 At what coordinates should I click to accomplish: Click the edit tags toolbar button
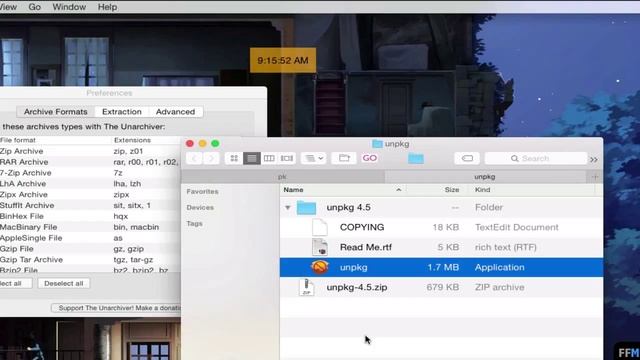(467, 158)
